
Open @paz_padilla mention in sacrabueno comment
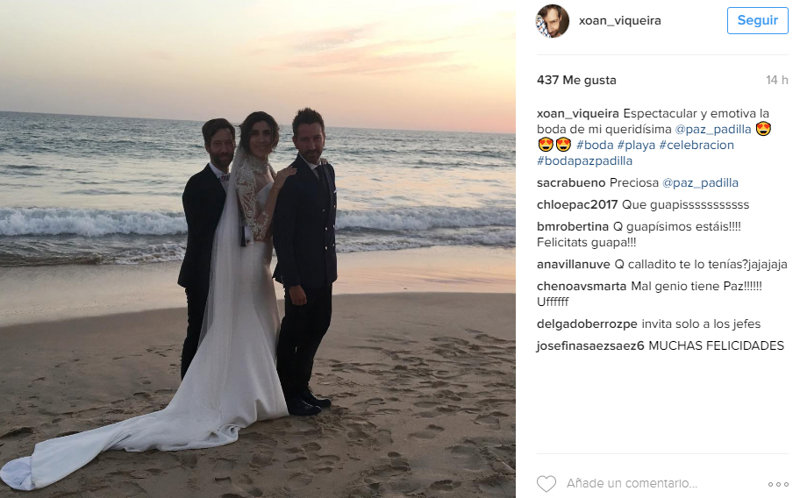700,183
